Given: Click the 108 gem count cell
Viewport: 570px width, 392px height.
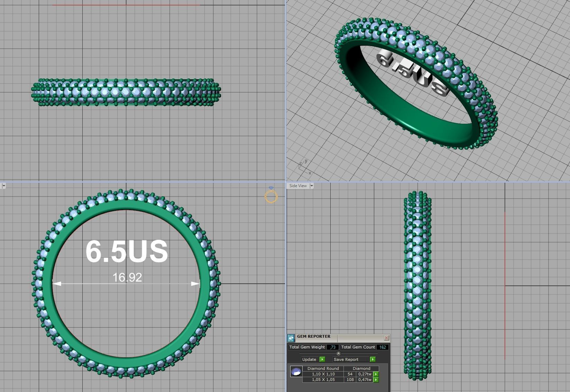Looking at the screenshot, I should (350, 380).
